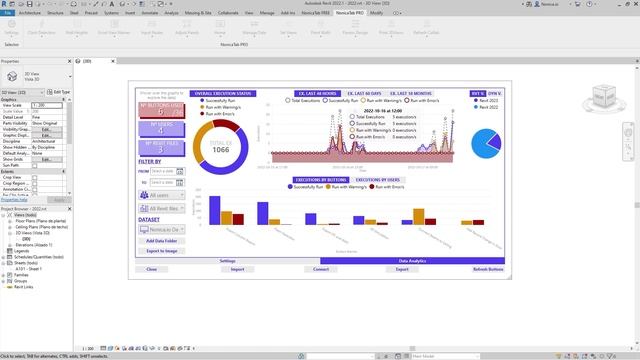Click the Export to Image button

coord(162,251)
